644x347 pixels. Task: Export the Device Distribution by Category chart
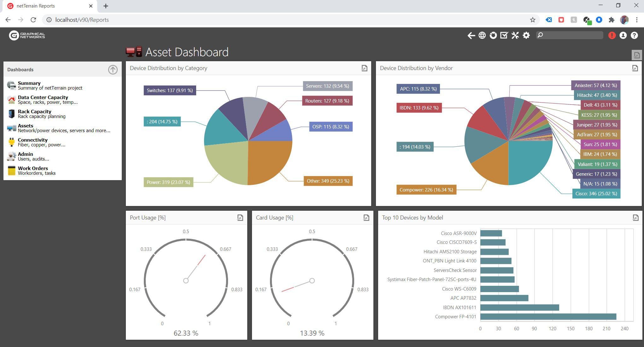[x=364, y=68]
